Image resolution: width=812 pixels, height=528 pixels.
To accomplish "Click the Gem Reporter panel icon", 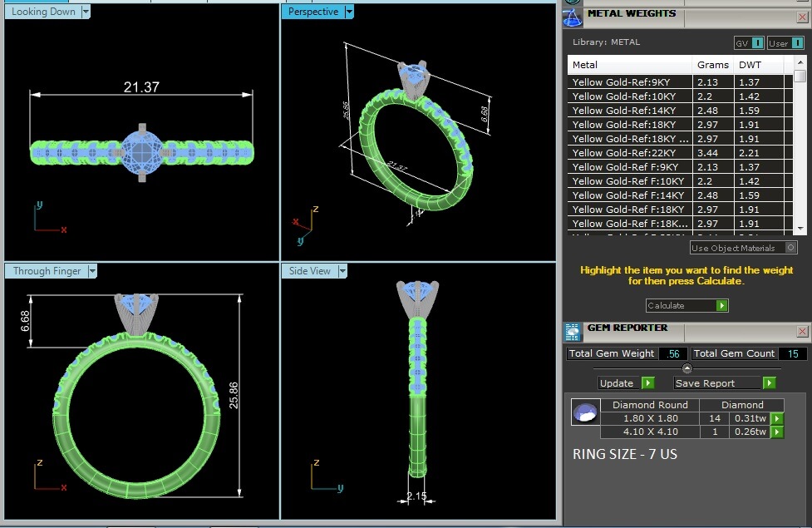I will (573, 332).
